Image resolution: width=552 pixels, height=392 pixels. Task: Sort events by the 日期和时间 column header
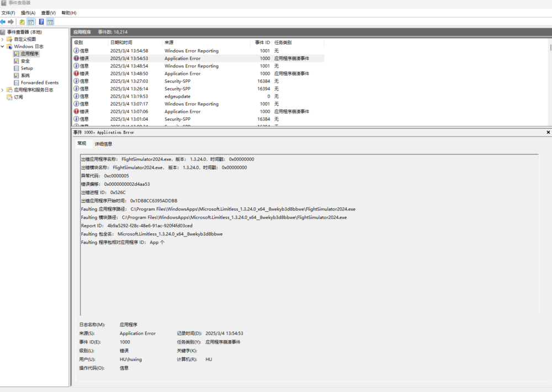121,42
